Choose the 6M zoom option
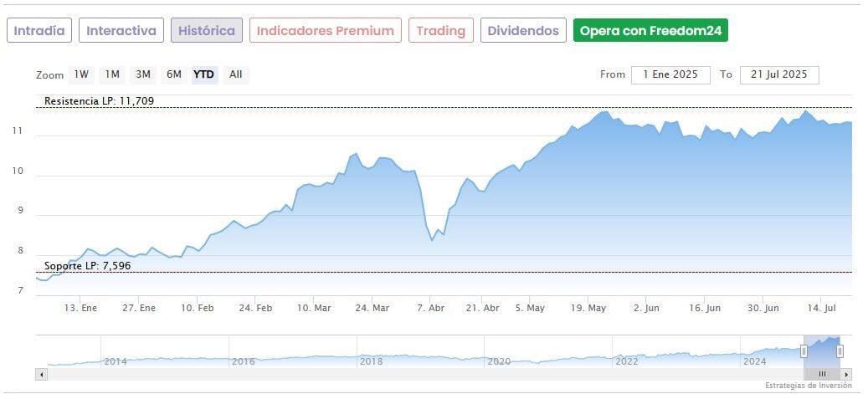Image resolution: width=868 pixels, height=399 pixels. click(174, 74)
